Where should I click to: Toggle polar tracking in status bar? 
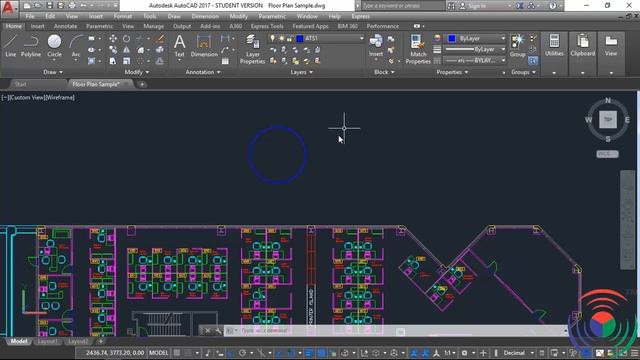pos(242,353)
